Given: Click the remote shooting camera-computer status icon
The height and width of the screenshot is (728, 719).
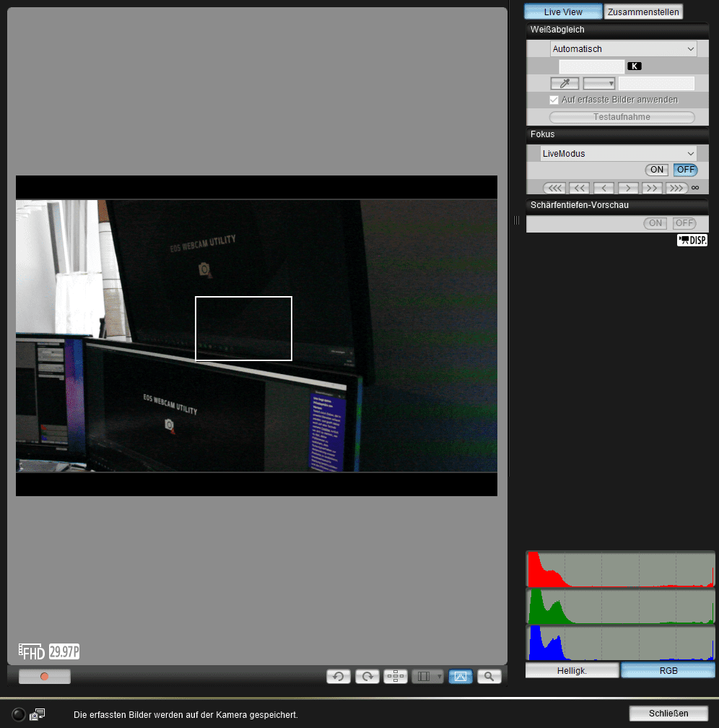Looking at the screenshot, I should (37, 714).
